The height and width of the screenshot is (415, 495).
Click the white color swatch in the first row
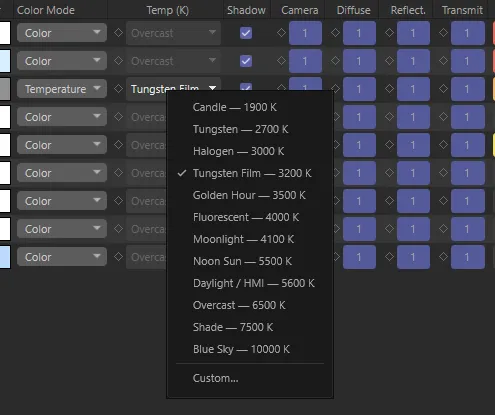pos(5,33)
